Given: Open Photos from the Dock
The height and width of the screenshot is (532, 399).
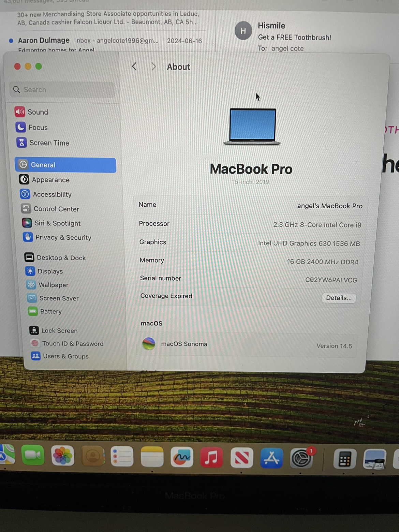Looking at the screenshot, I should pyautogui.click(x=63, y=456).
